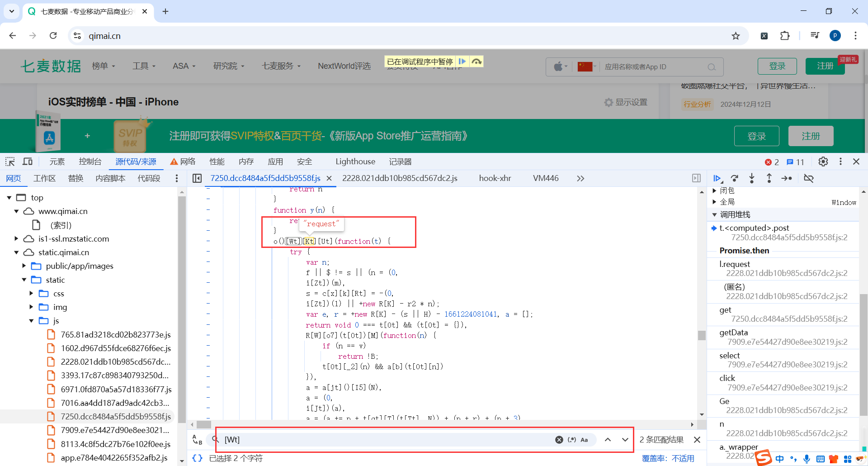Screen dimensions: 868x466
Task: Focus the 应用名称或者App ID search field
Action: point(654,67)
